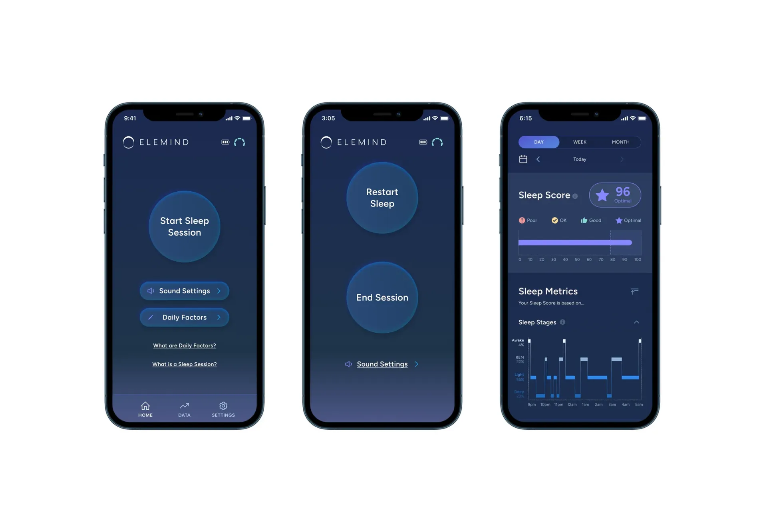Navigate to previous day using chevron

pyautogui.click(x=538, y=159)
